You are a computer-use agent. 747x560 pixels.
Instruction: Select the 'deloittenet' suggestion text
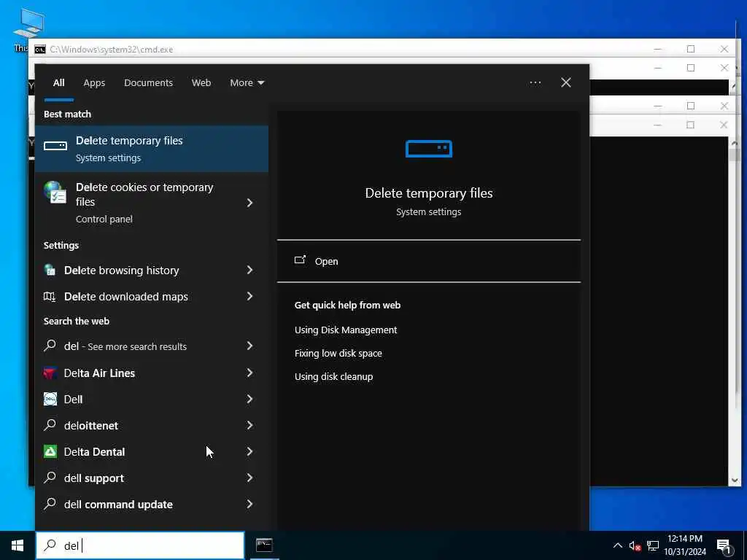[91, 426]
